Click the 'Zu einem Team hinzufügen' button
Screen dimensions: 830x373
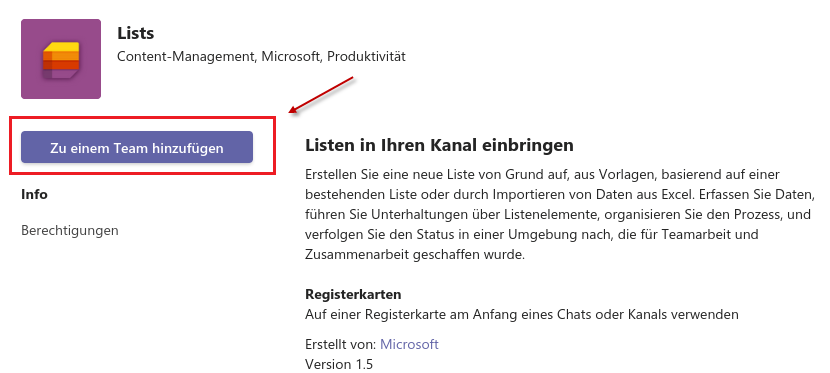click(x=137, y=147)
